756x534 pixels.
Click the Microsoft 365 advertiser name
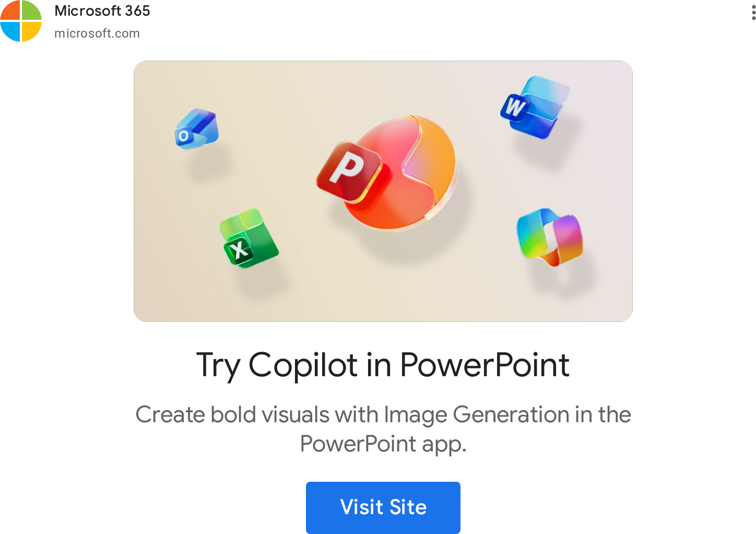click(102, 11)
